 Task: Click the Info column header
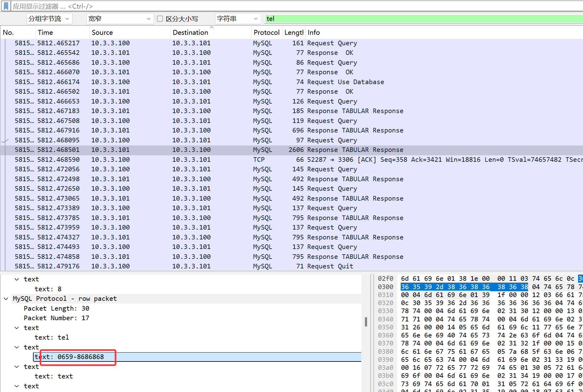tap(444, 32)
